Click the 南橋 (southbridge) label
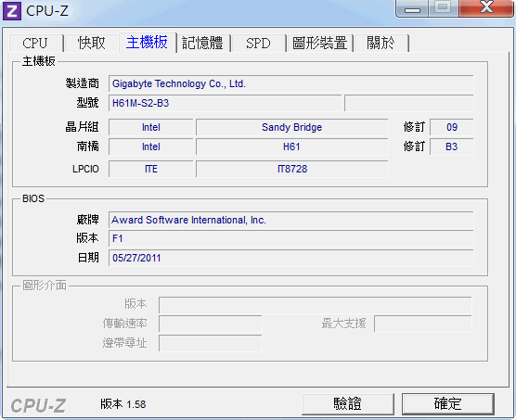The image size is (516, 420). [x=88, y=146]
